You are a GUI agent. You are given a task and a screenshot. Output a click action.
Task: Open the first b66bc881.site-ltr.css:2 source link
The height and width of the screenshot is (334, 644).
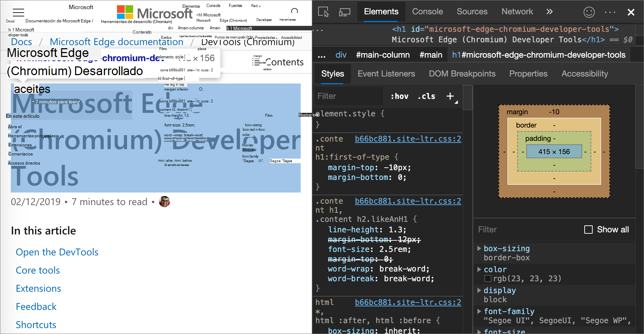point(408,139)
